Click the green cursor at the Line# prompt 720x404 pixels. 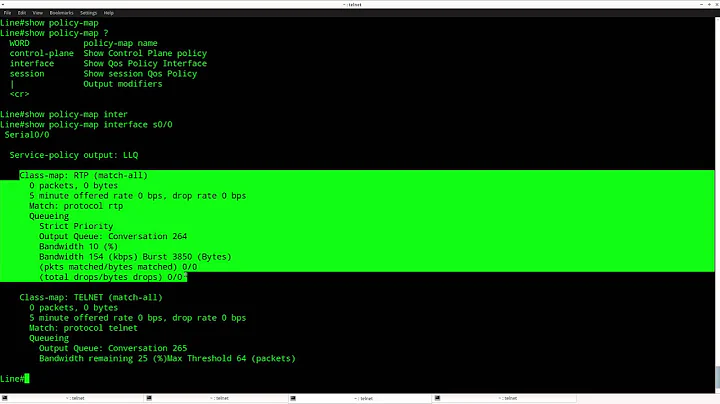point(27,379)
